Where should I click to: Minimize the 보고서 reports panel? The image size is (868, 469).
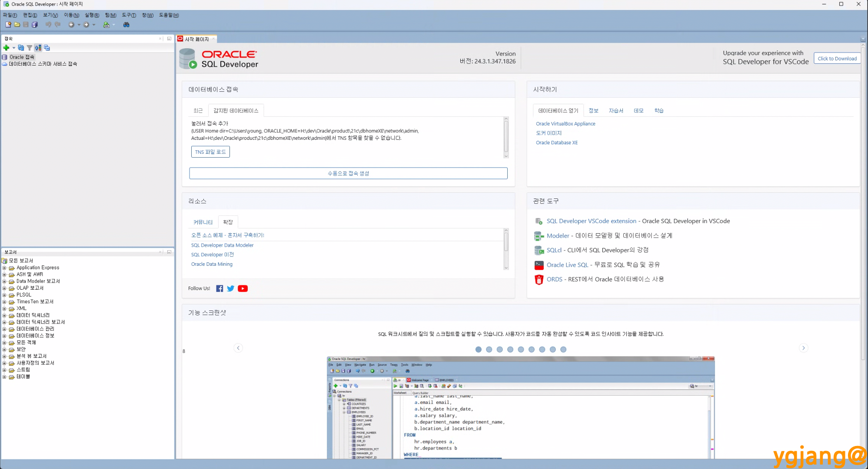point(169,252)
